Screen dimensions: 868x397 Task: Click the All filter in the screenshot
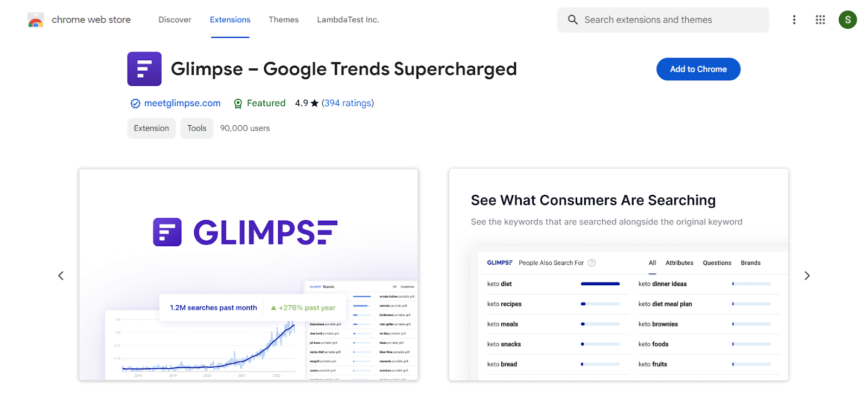(x=652, y=262)
